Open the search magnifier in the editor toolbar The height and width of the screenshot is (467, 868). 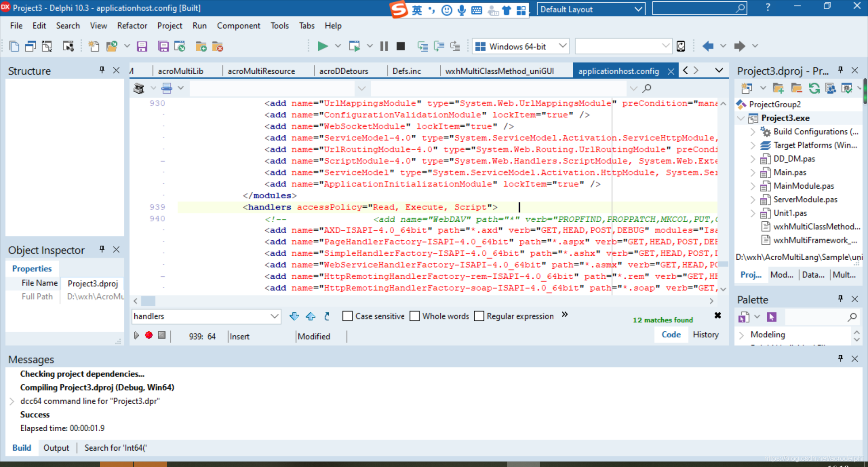tap(646, 88)
